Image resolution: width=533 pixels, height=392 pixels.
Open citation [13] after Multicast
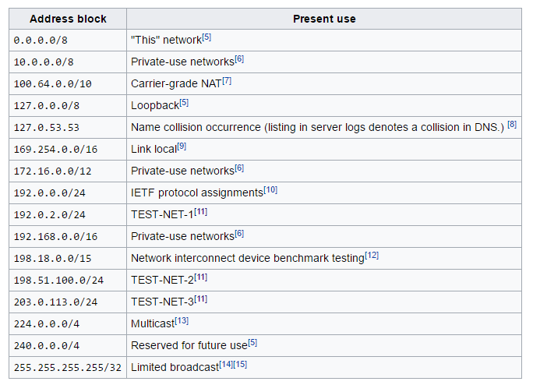(182, 320)
